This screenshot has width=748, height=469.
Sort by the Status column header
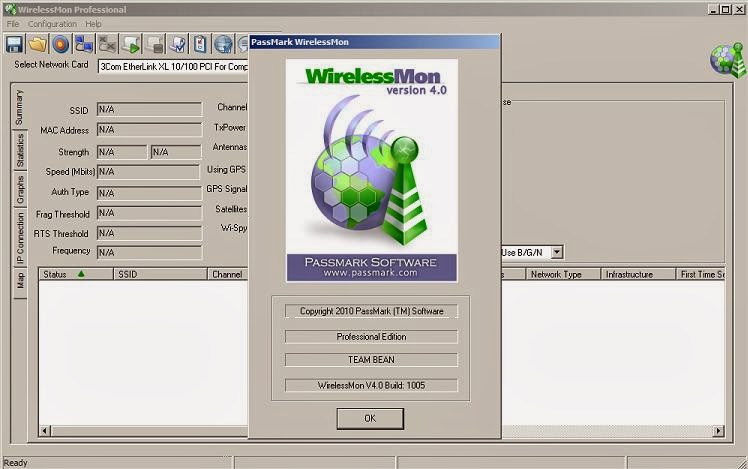76,274
